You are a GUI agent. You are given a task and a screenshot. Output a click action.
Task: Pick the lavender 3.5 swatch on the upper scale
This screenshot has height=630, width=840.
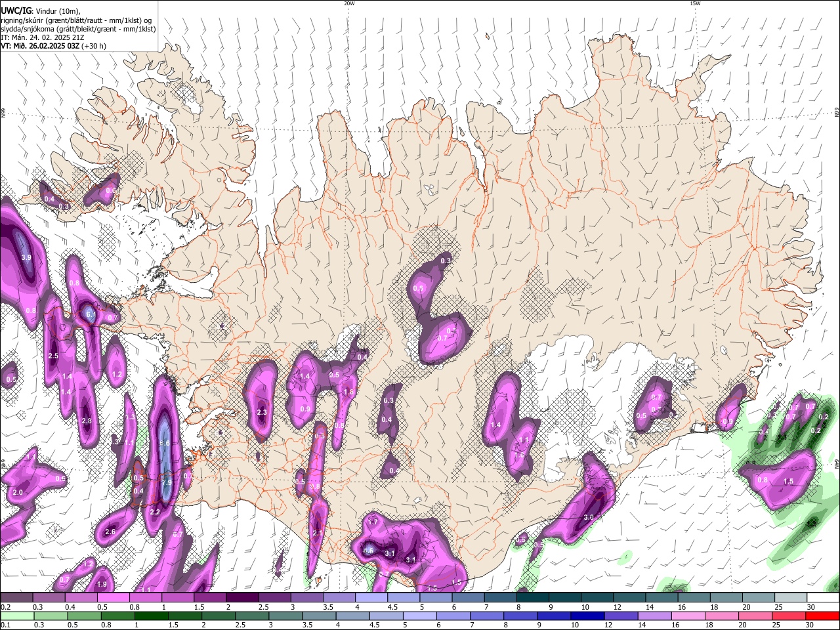click(339, 598)
